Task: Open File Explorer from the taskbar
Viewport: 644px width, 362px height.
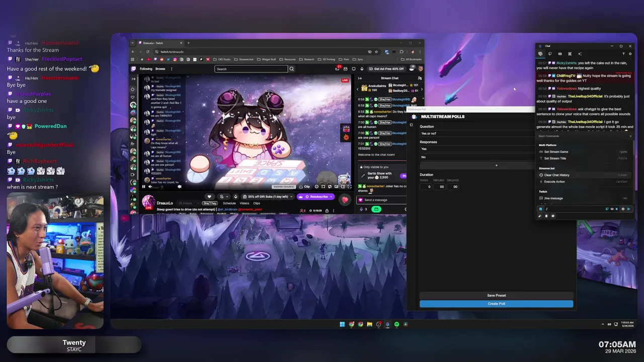Action: [369, 324]
